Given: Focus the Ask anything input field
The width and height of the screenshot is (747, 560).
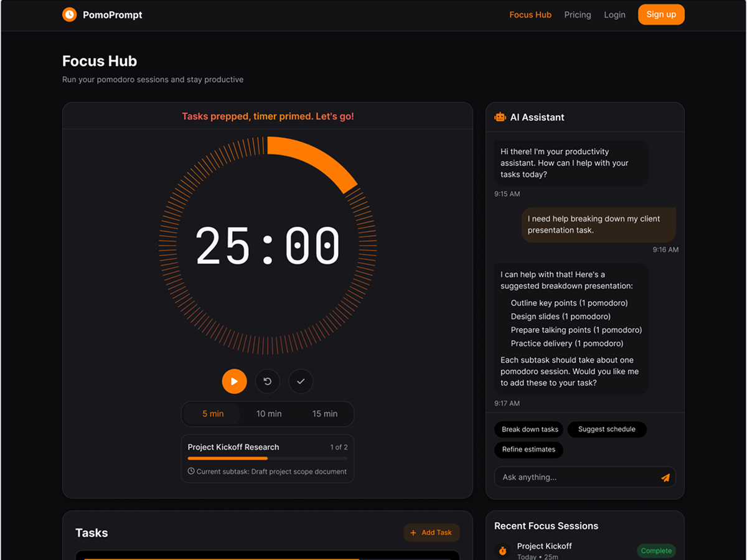Looking at the screenshot, I should (576, 477).
